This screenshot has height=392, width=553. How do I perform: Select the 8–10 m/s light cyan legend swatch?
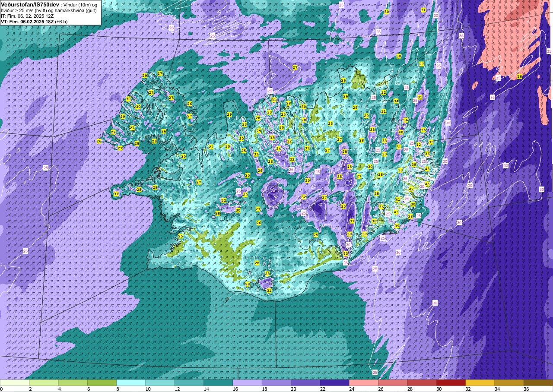tap(131, 383)
